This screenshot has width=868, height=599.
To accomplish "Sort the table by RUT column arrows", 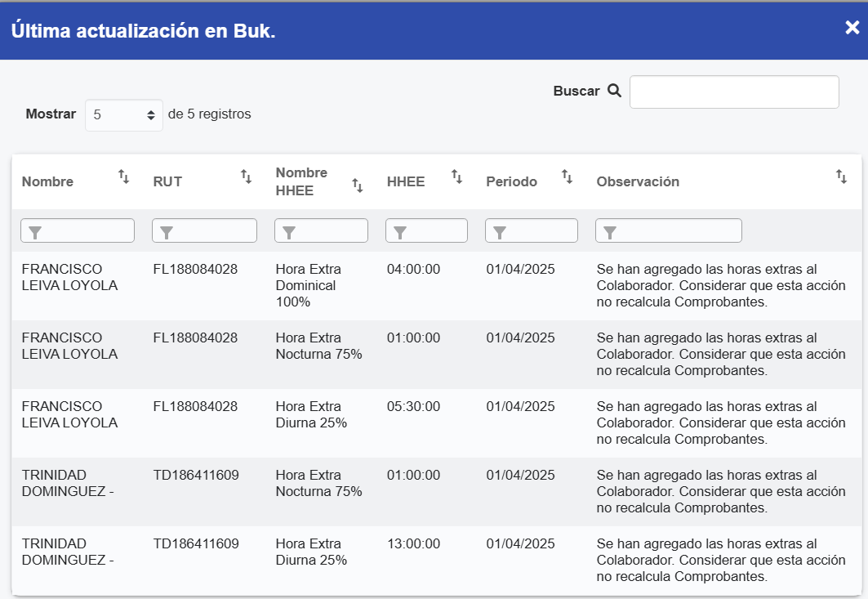I will (246, 177).
